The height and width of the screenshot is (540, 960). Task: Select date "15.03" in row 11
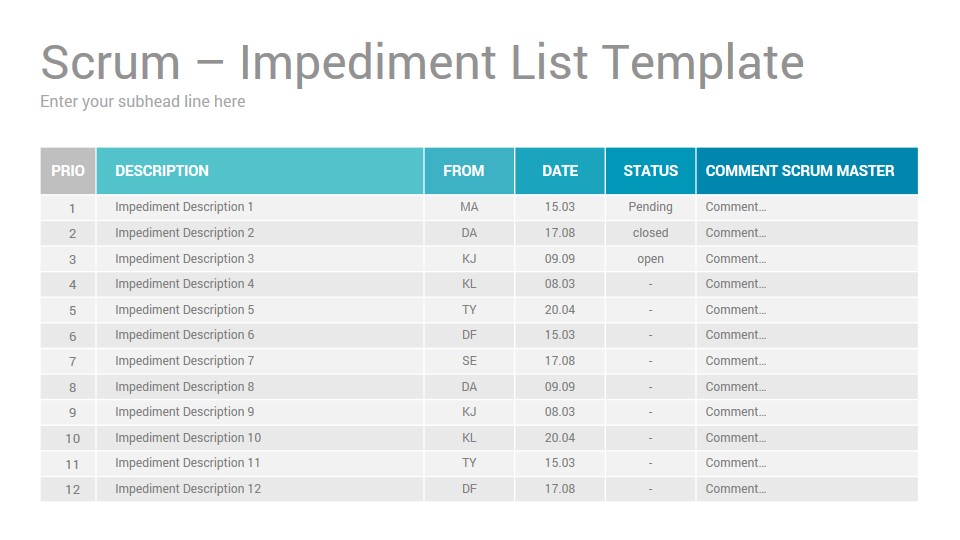[x=560, y=463]
